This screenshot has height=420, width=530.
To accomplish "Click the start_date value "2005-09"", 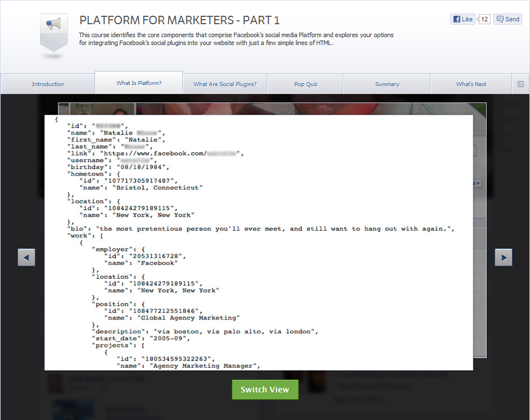I will pos(168,338).
